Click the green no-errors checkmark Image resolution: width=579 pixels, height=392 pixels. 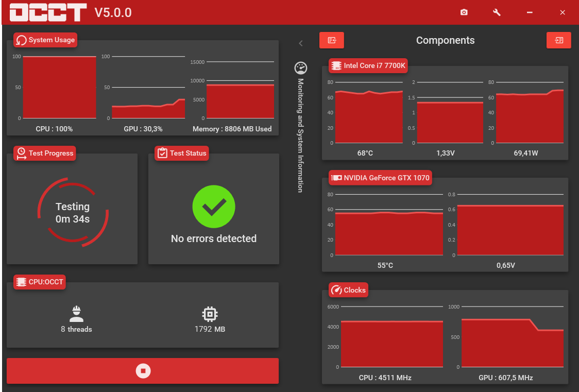[214, 207]
